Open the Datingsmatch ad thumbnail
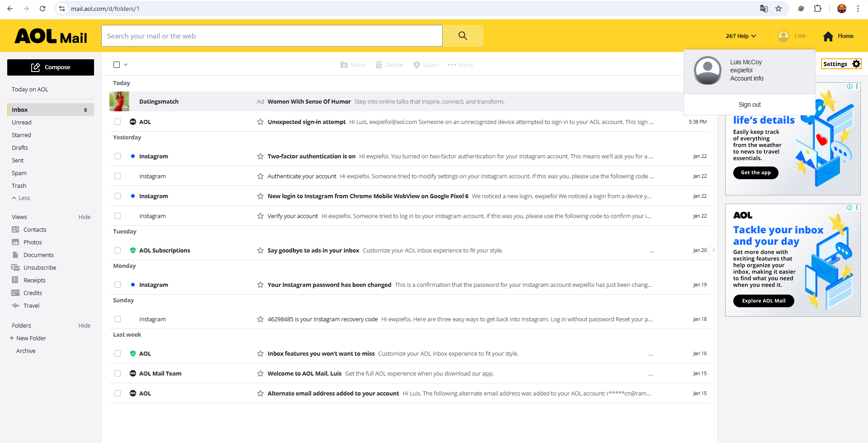The image size is (868, 443). coord(119,101)
